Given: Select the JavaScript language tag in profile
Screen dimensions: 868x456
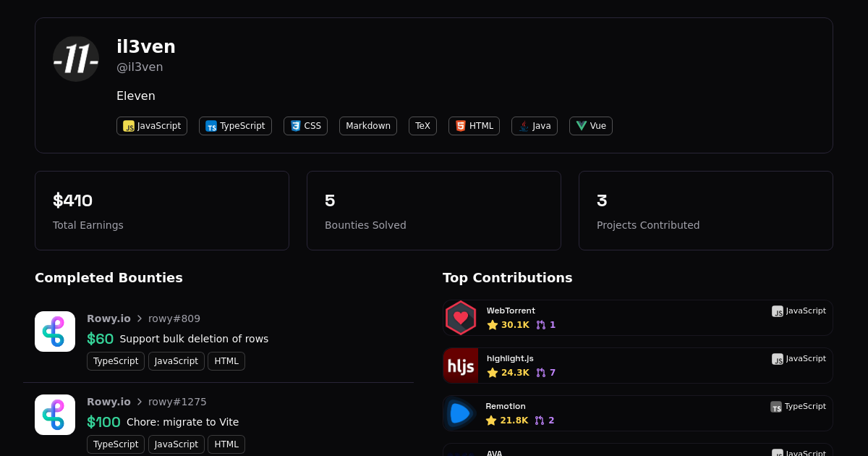Looking at the screenshot, I should [x=152, y=126].
